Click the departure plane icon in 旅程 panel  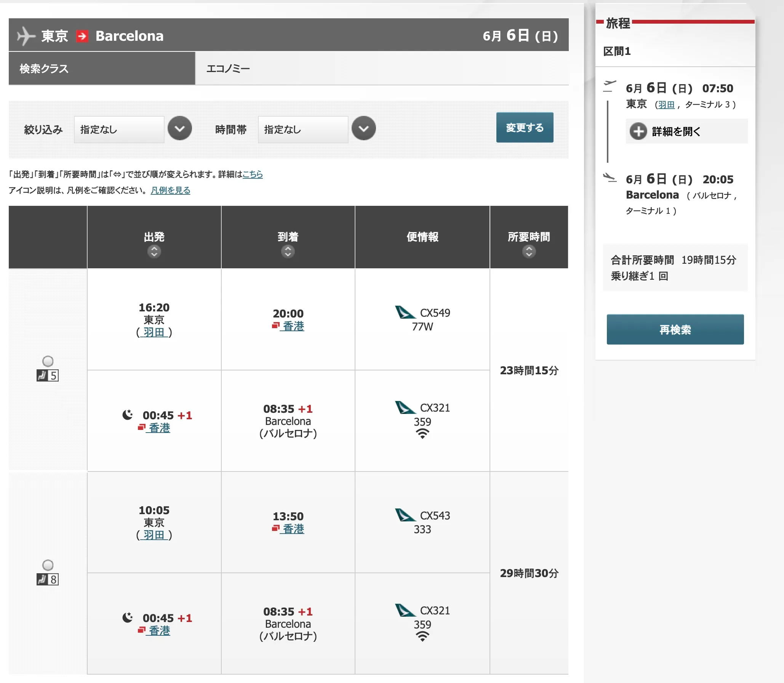pos(610,86)
